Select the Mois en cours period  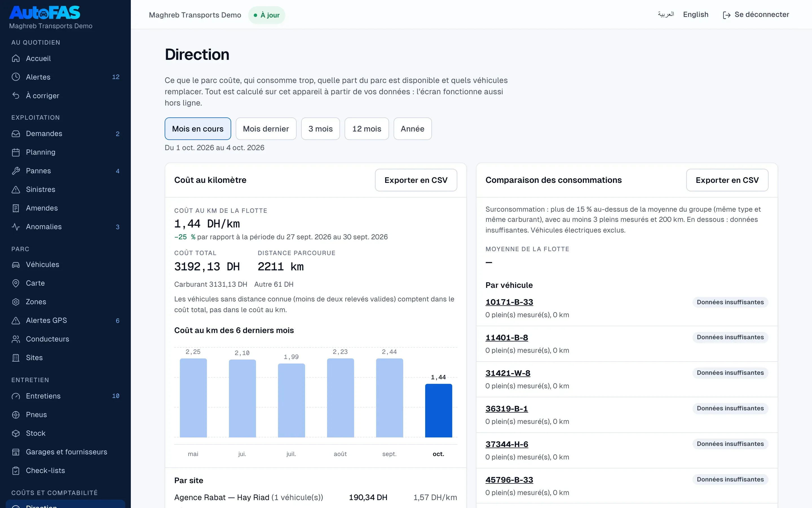tap(198, 129)
